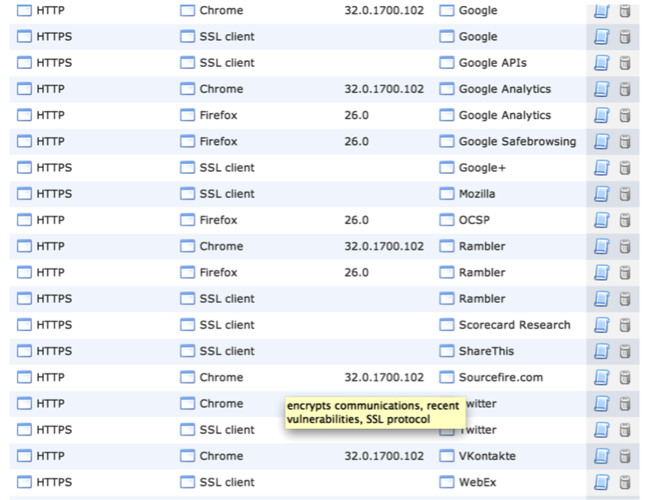Screen dimensions: 647x500
Task: Click the Firefox client icon in OCSP row
Action: (x=187, y=220)
